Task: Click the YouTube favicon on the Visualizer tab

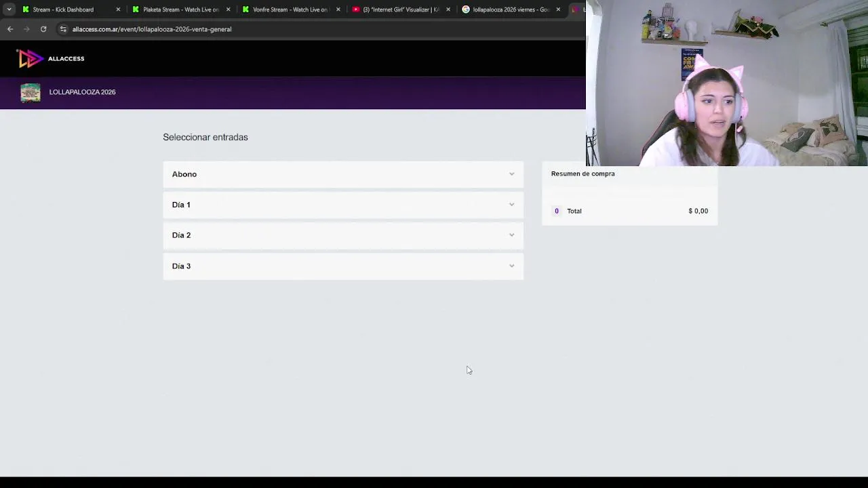Action: (x=356, y=9)
